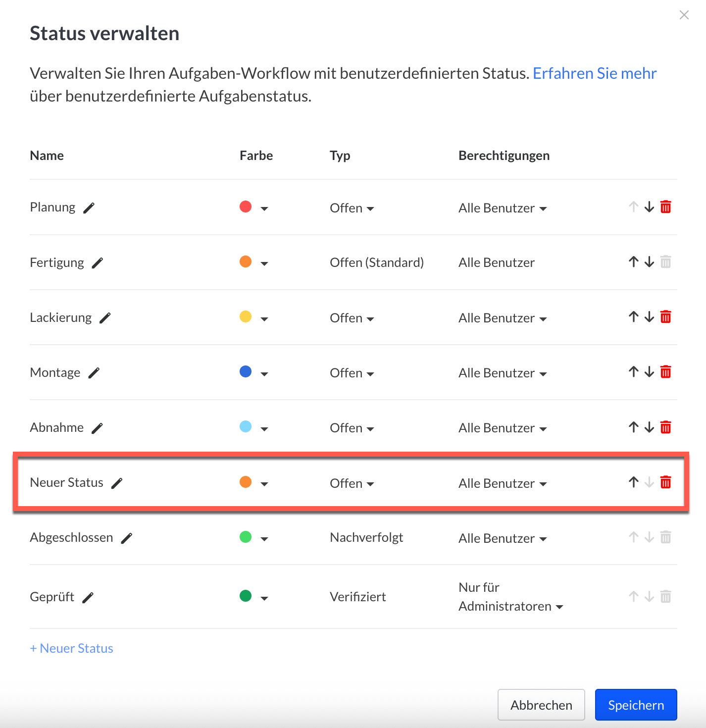Delete the Planung status with trash icon
The image size is (706, 728).
point(666,207)
